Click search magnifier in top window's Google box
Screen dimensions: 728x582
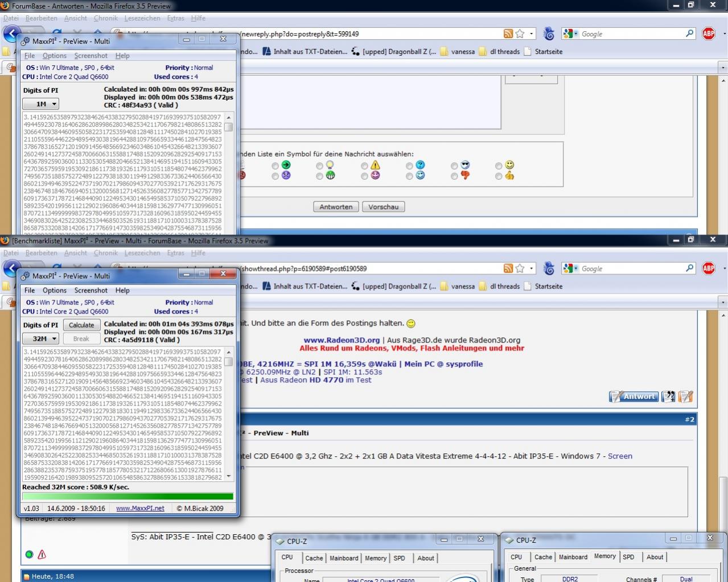690,34
